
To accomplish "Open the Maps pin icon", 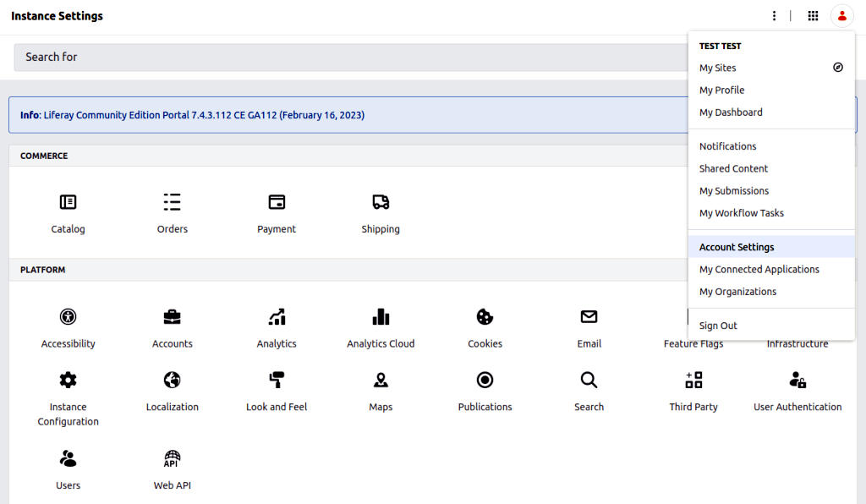I will tap(381, 380).
